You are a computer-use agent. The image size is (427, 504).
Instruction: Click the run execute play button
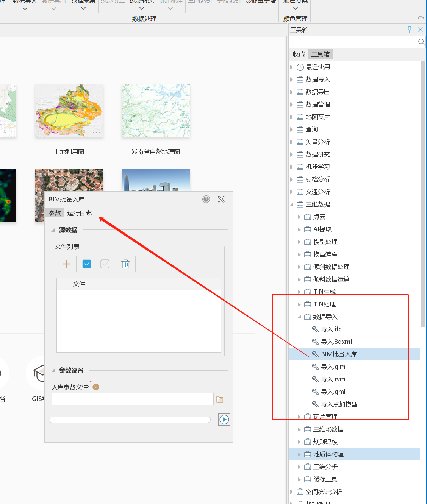pyautogui.click(x=224, y=420)
